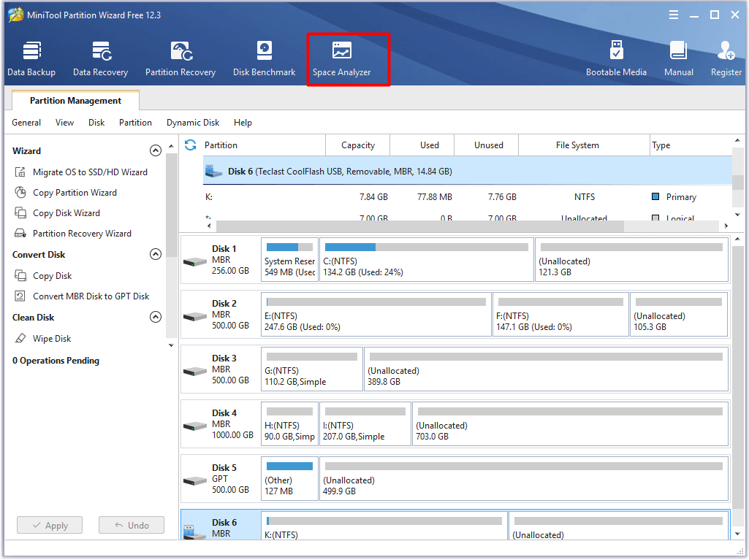
Task: Click Convert MBR Disk to GPT Disk link
Action: tap(91, 296)
